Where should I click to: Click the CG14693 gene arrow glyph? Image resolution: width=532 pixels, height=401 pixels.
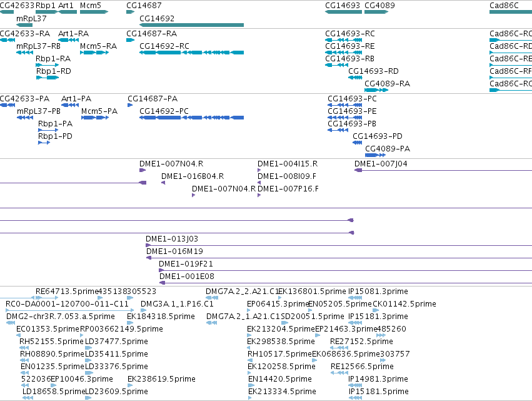tap(343, 12)
